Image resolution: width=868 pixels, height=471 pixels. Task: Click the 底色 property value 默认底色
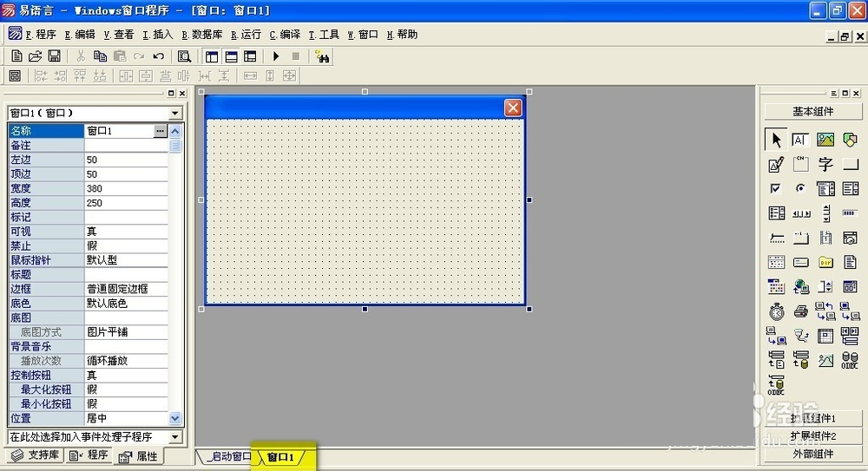pos(126,304)
